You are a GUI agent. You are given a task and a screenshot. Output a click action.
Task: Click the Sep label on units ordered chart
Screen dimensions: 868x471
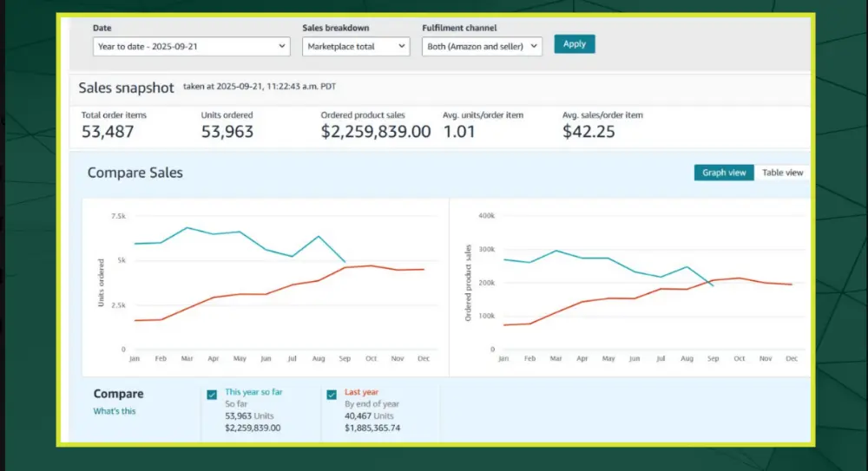[x=345, y=358]
